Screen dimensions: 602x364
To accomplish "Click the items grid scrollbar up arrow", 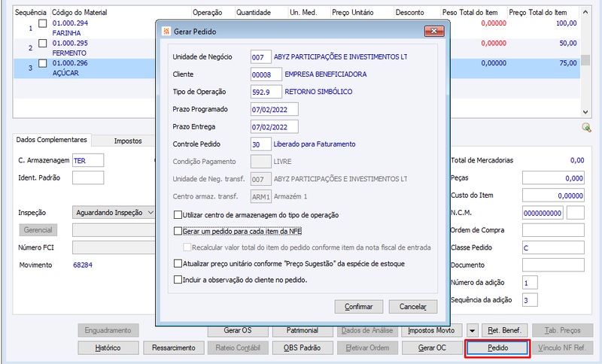I will (585, 12).
